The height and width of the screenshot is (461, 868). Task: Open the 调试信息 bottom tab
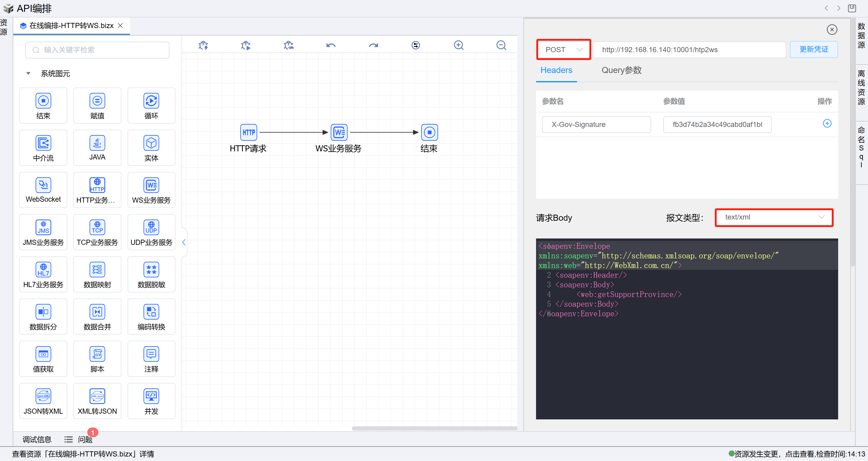37,439
